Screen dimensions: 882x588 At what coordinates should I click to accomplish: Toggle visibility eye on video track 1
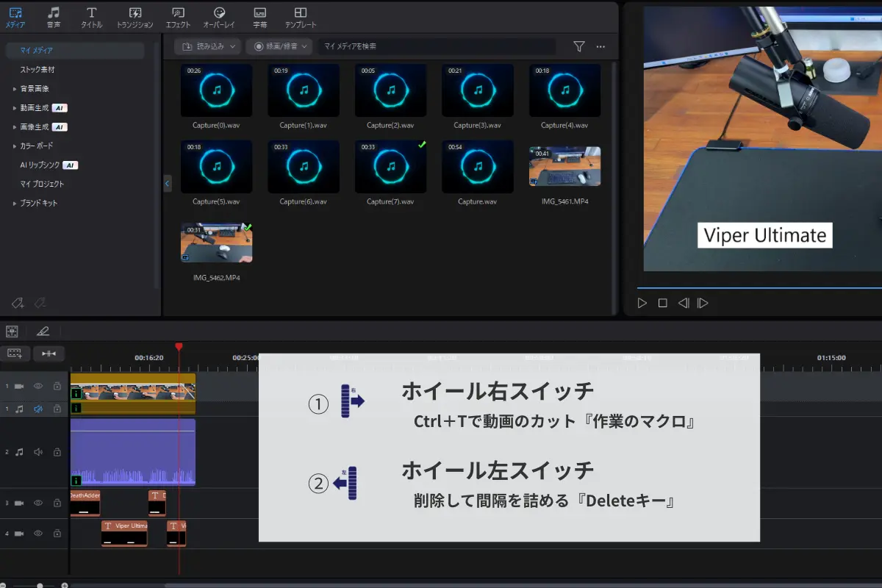point(38,386)
